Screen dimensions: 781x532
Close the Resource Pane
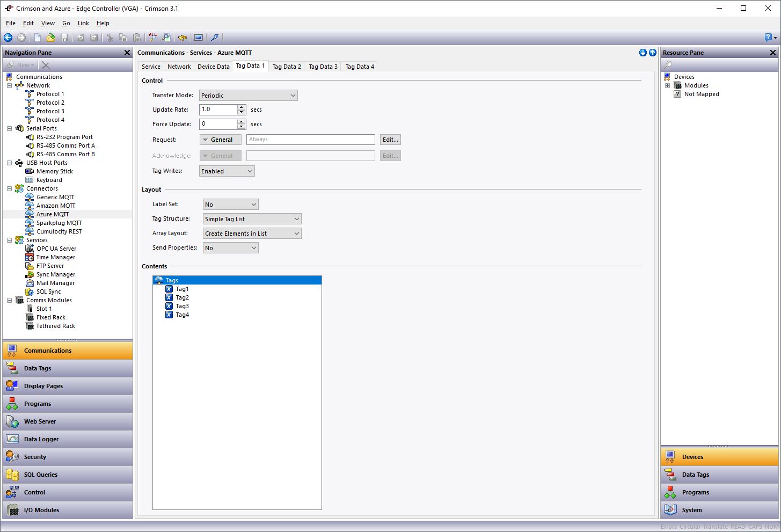point(773,53)
